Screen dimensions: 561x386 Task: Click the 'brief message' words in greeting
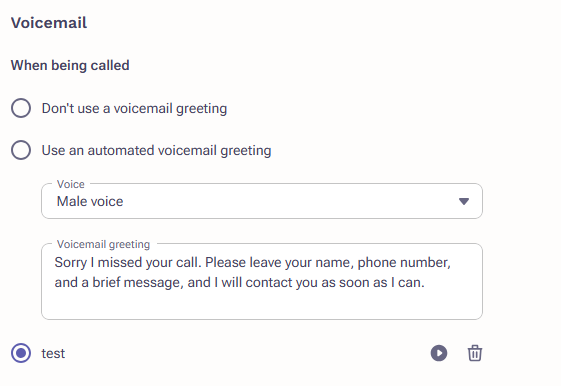138,283
